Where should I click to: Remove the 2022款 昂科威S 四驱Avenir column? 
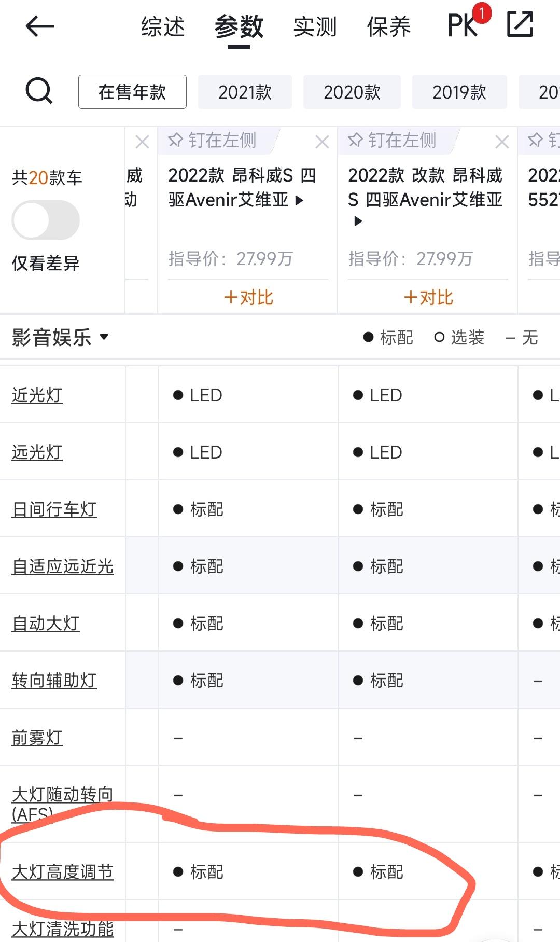pos(322,142)
